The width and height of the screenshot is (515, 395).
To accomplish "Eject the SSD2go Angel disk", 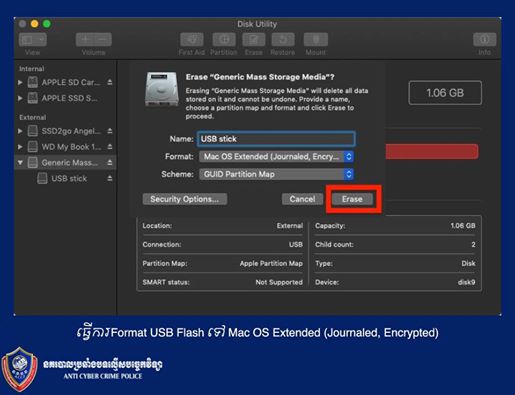I will pos(110,131).
